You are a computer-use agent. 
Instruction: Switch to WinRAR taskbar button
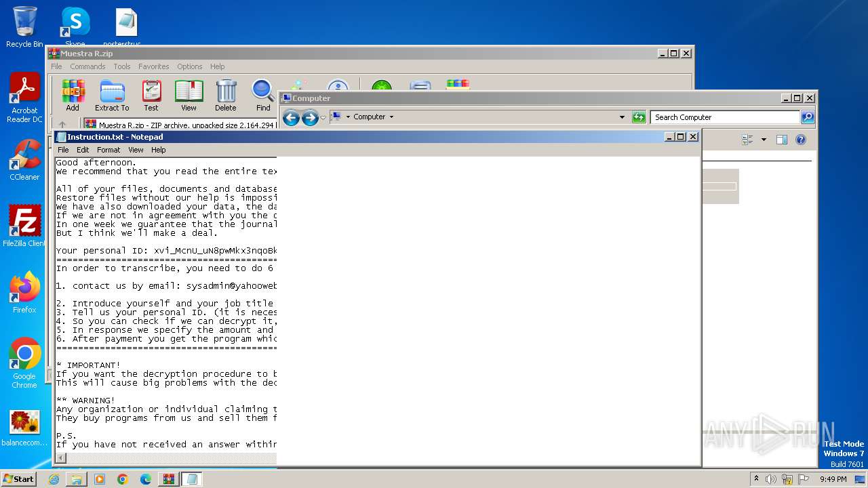169,479
